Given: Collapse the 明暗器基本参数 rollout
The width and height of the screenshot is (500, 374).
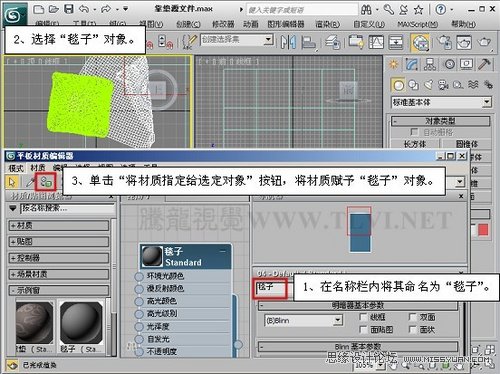Looking at the screenshot, I should [358, 305].
